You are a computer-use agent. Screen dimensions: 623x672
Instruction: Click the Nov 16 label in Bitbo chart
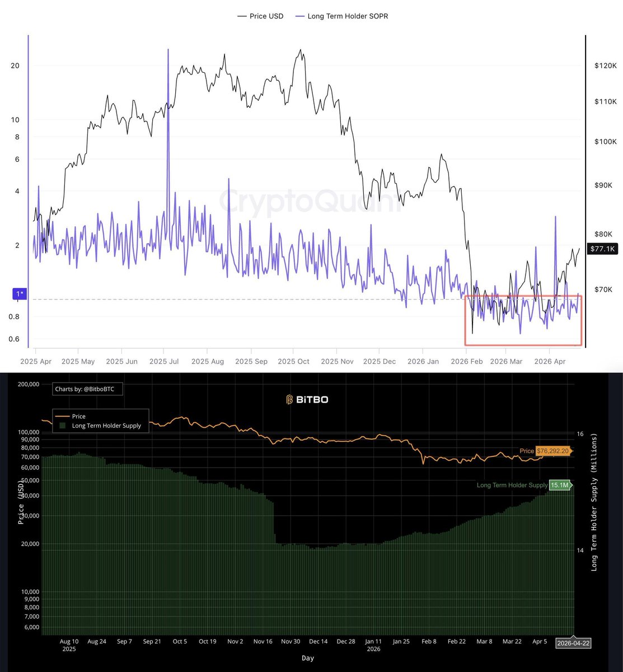(263, 642)
